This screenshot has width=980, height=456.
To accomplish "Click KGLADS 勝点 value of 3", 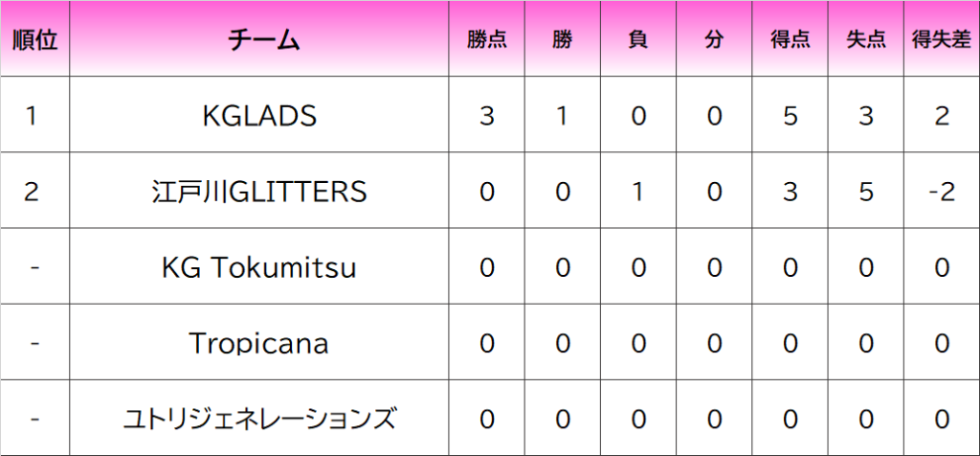I will click(x=487, y=116).
